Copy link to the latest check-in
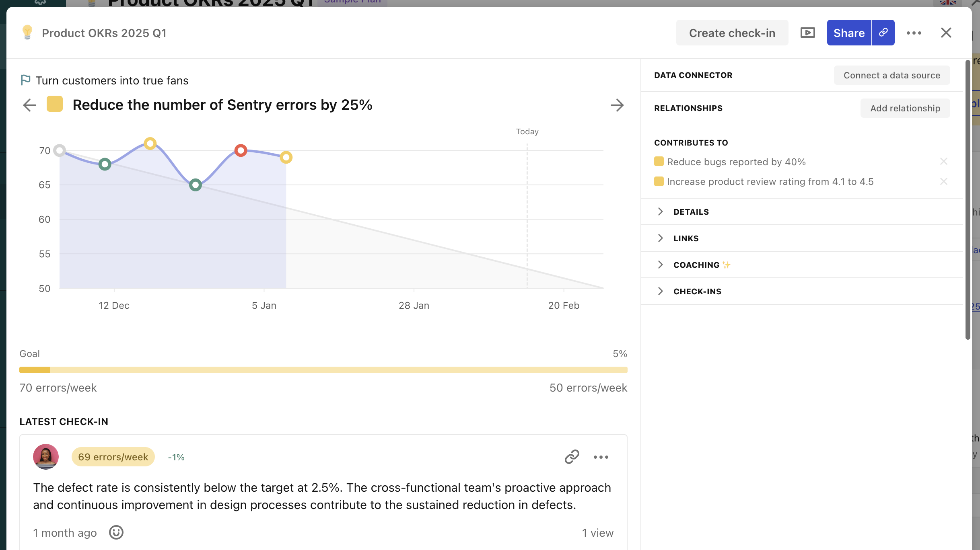980x550 pixels. pyautogui.click(x=572, y=457)
